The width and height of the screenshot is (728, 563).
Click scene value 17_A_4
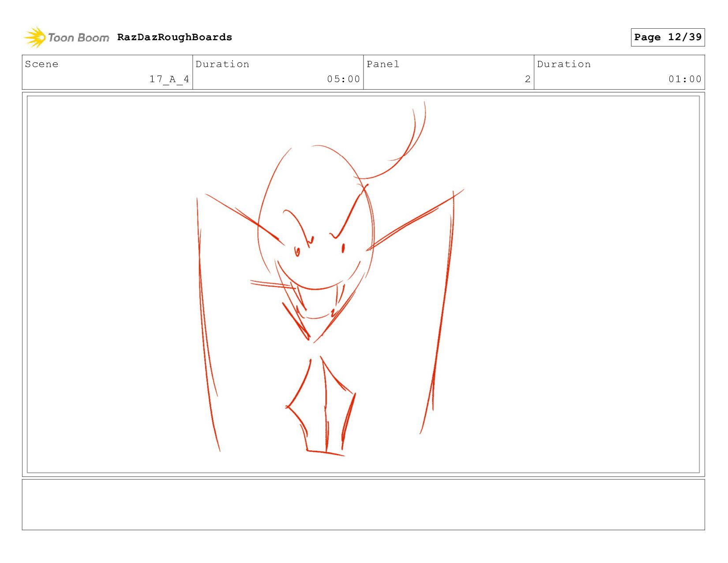click(x=169, y=79)
